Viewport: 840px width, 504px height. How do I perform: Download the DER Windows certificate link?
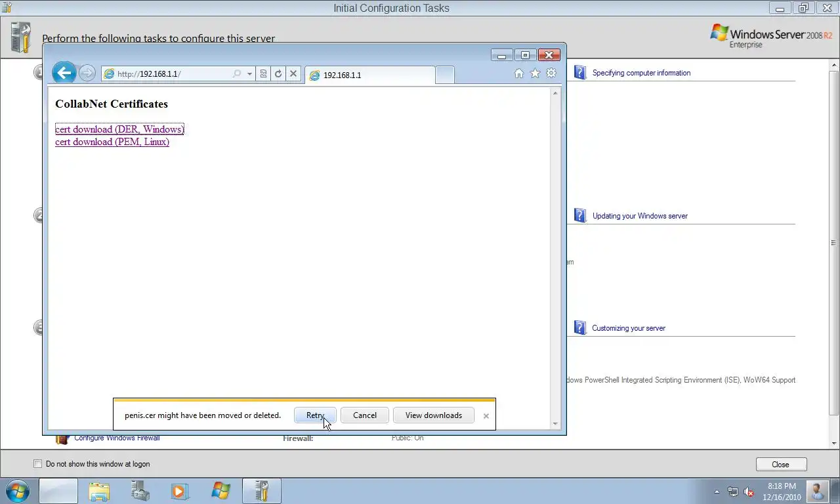click(x=119, y=129)
